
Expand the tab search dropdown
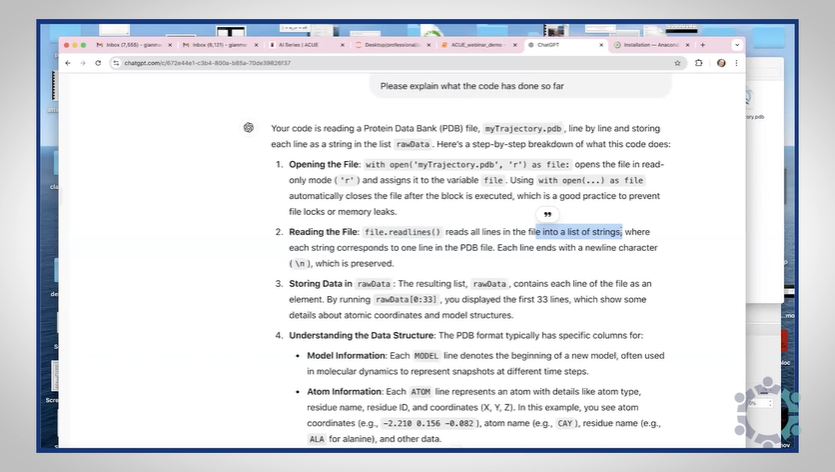(737, 45)
